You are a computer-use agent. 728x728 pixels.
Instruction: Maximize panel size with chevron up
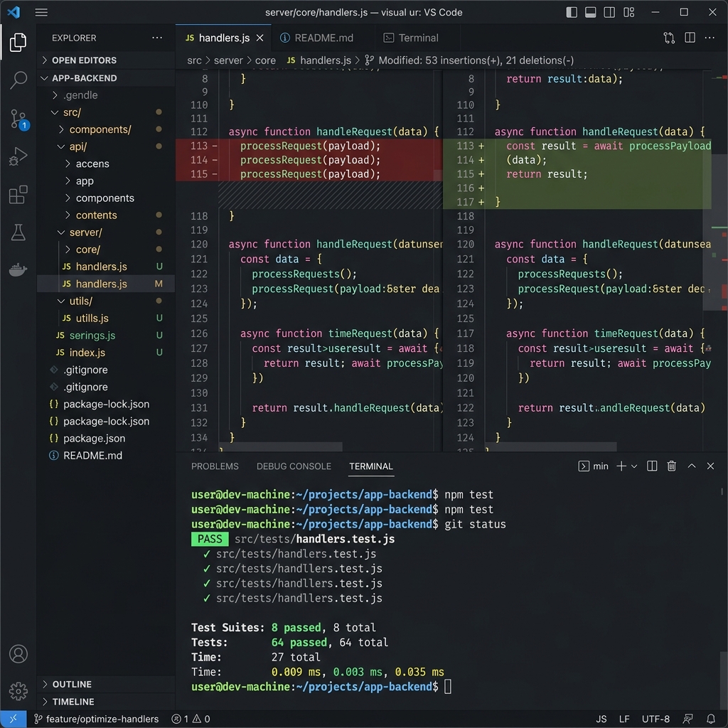[x=691, y=466]
